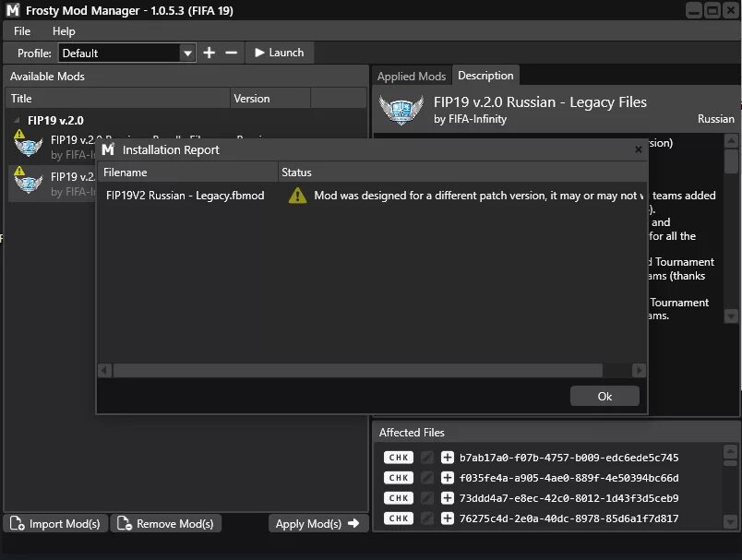
Task: Open the File menu
Action: [22, 31]
